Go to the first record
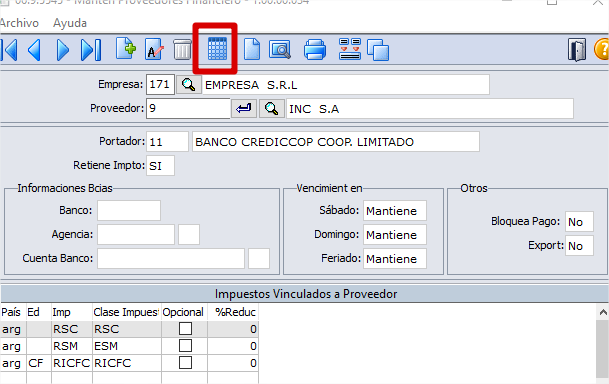 [x=9, y=50]
